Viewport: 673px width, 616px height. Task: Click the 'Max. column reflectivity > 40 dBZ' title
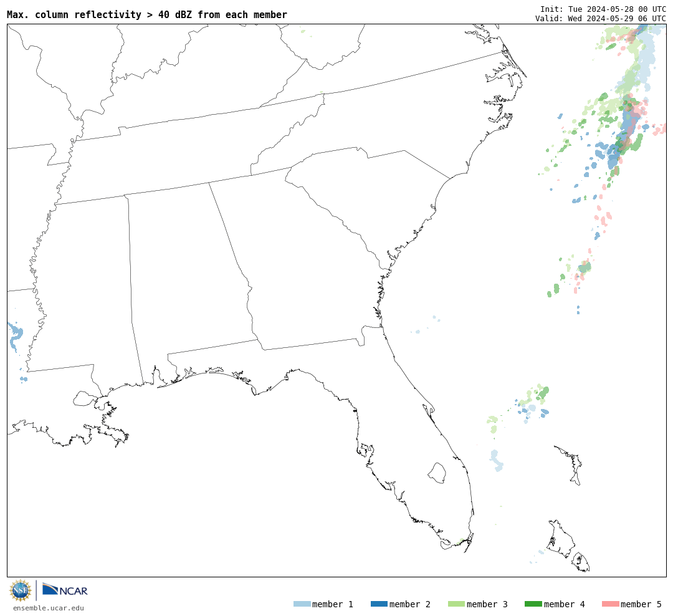point(147,14)
